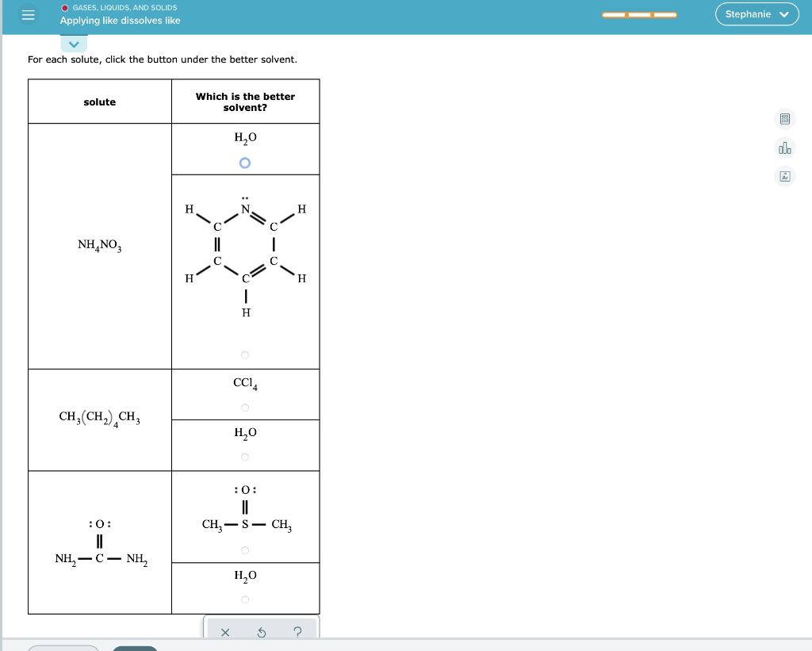Open the periodic table reference
Viewport: 812px width, 651px height.
(783, 177)
